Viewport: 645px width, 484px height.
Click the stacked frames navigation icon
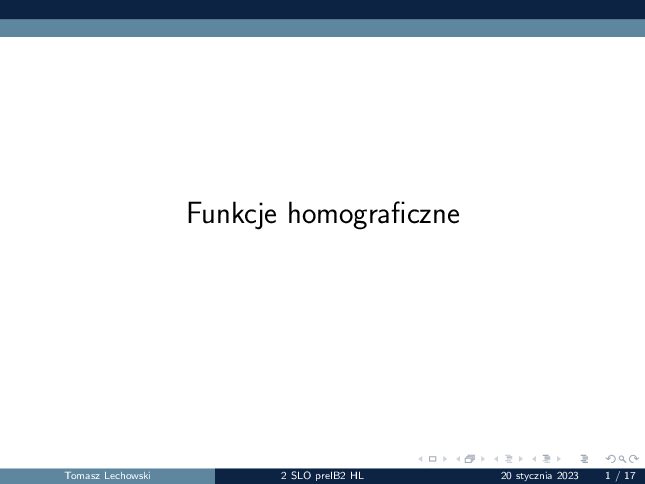(470, 459)
